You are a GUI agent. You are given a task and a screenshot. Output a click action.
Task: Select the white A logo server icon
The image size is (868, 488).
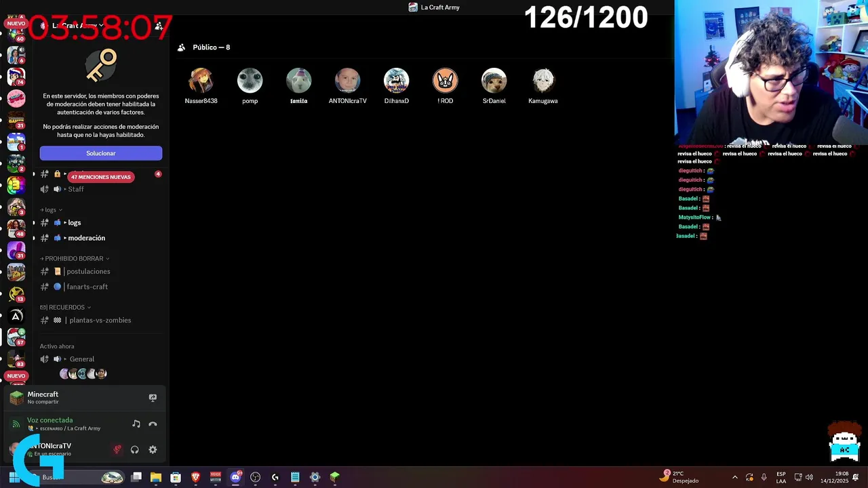[16, 315]
